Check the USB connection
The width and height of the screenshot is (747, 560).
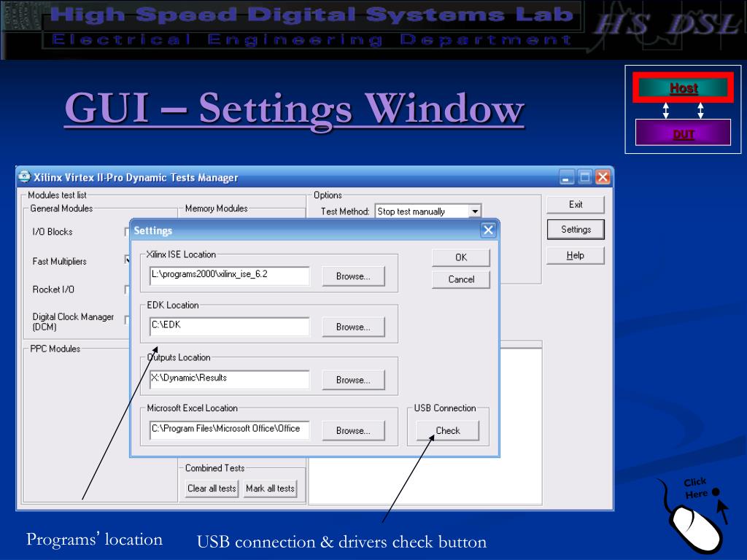point(448,430)
